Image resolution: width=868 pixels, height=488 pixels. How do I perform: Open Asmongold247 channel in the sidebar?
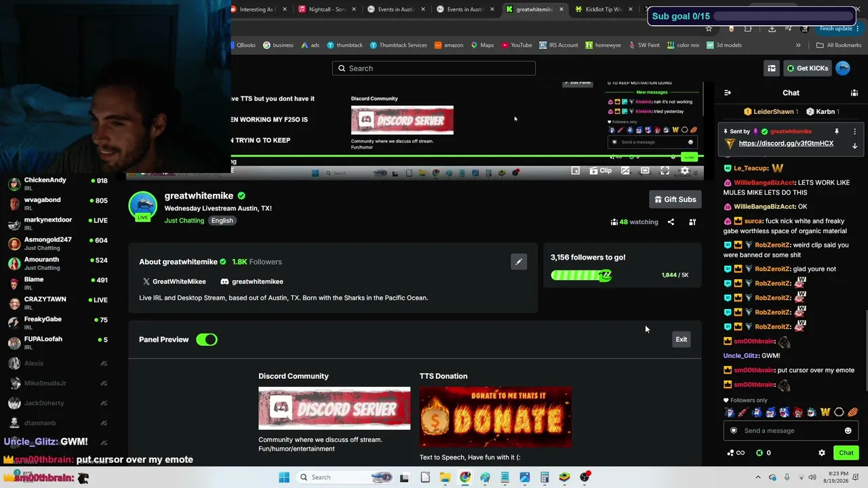point(58,244)
